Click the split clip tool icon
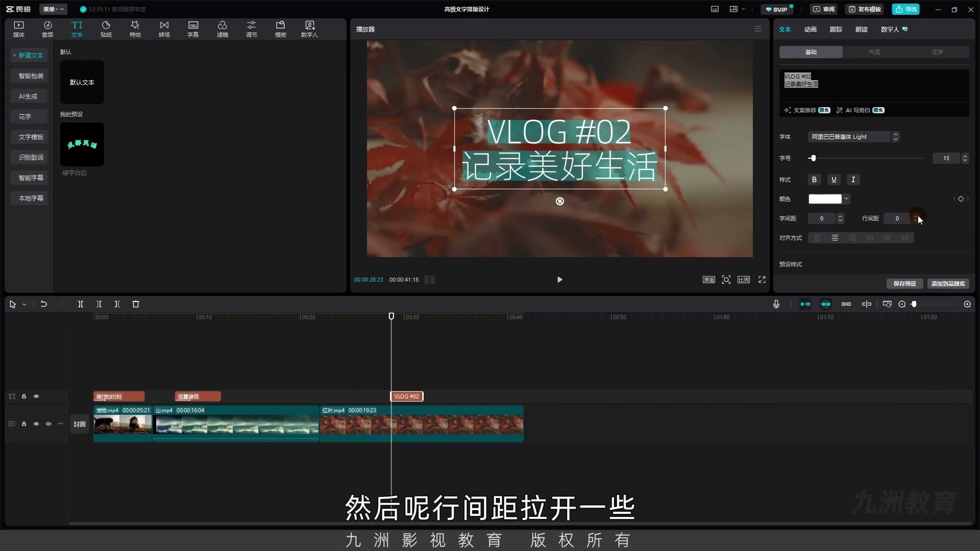Screen dimensions: 980x551 81,304
